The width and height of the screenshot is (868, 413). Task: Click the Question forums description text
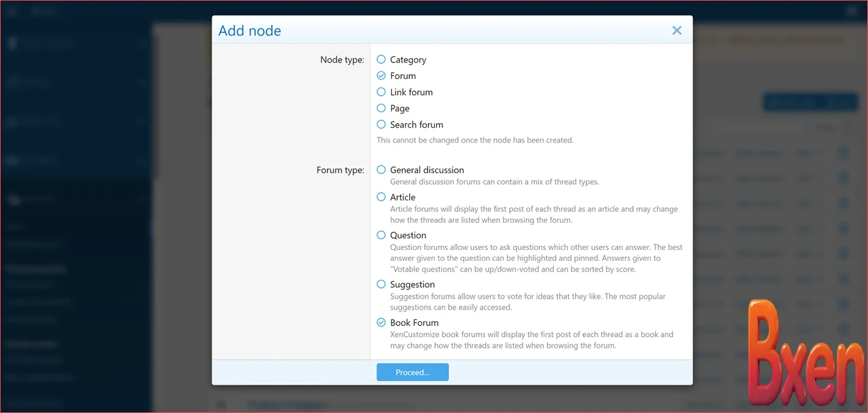tap(536, 258)
